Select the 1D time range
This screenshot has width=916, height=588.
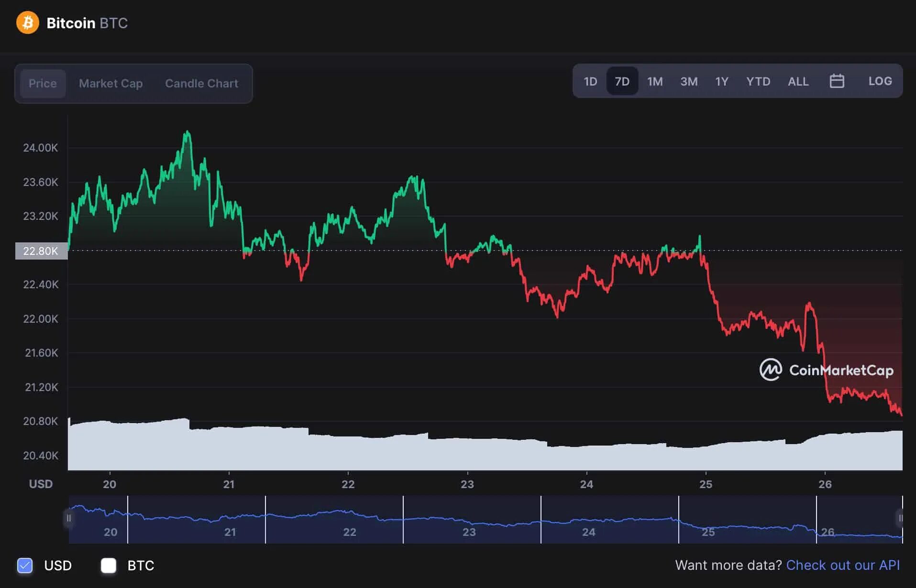[590, 81]
